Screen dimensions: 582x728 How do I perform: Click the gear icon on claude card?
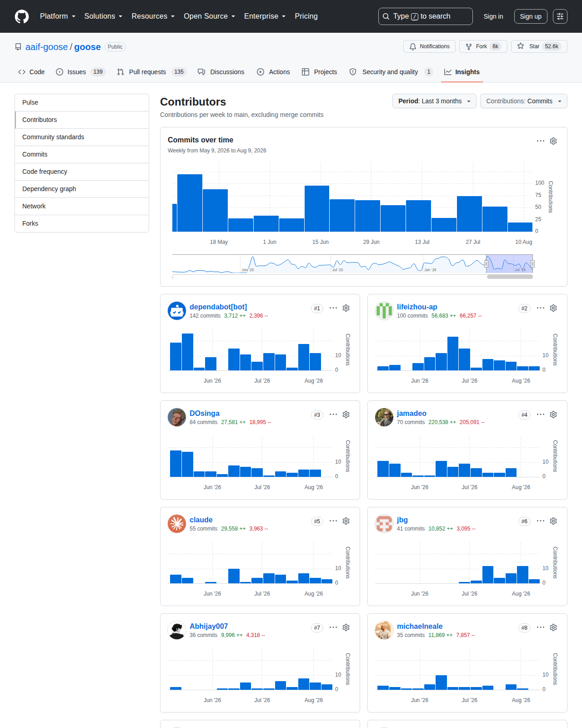346,521
